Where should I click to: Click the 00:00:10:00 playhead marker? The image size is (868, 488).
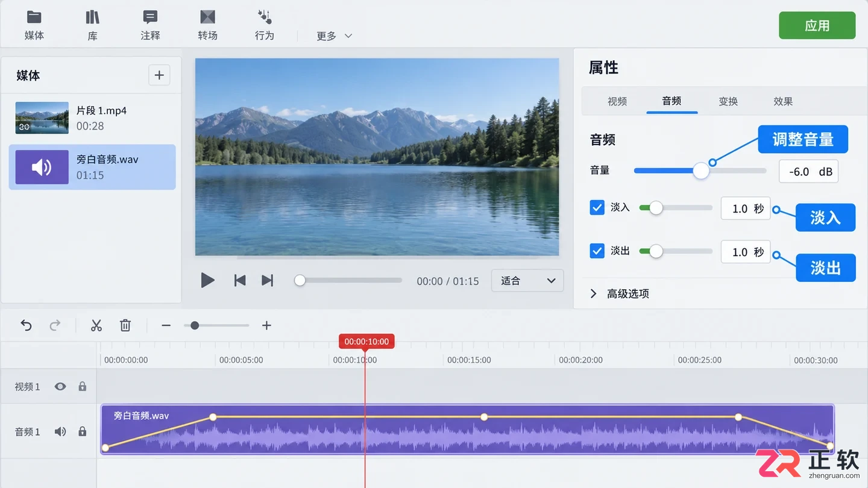tap(366, 342)
